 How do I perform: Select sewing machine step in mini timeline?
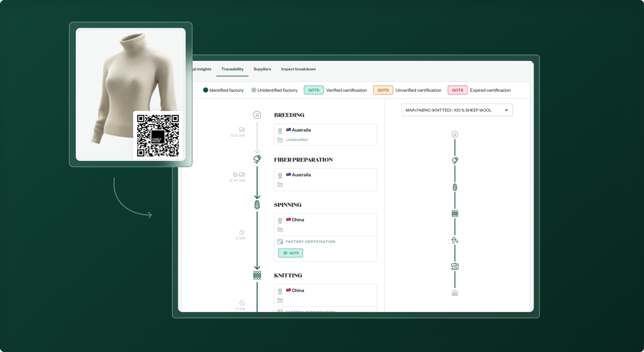(455, 266)
